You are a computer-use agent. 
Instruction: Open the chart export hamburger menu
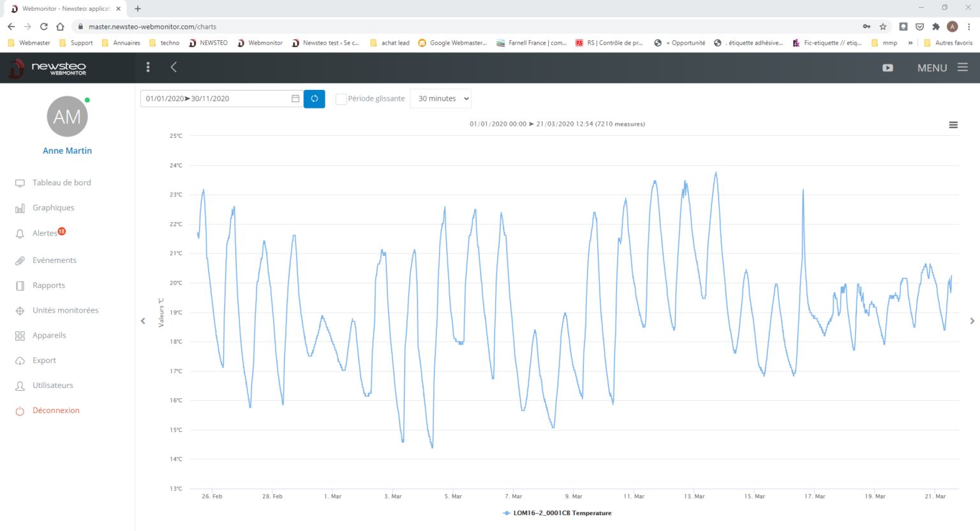coord(953,125)
